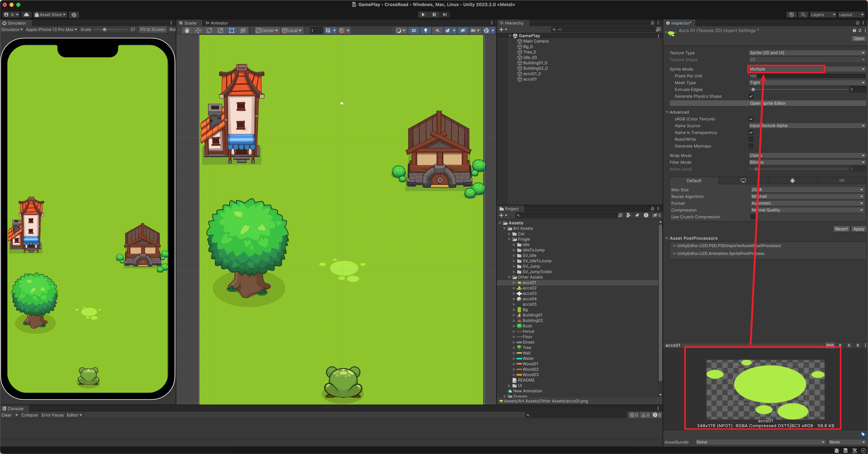Open the Texture Type dropdown

point(807,53)
